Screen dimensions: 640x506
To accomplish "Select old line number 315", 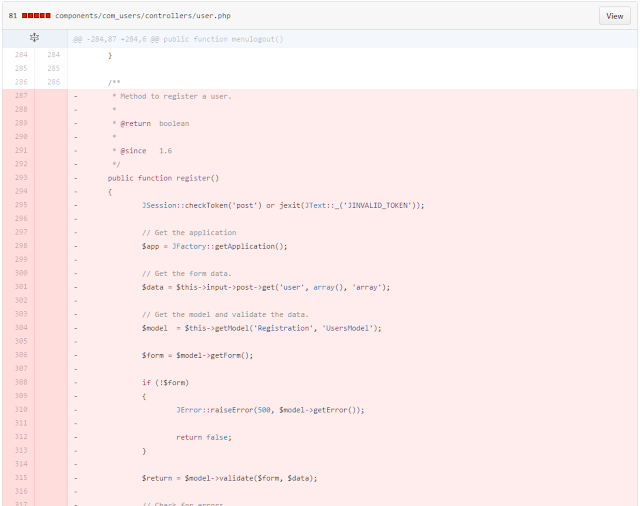I will click(21, 477).
